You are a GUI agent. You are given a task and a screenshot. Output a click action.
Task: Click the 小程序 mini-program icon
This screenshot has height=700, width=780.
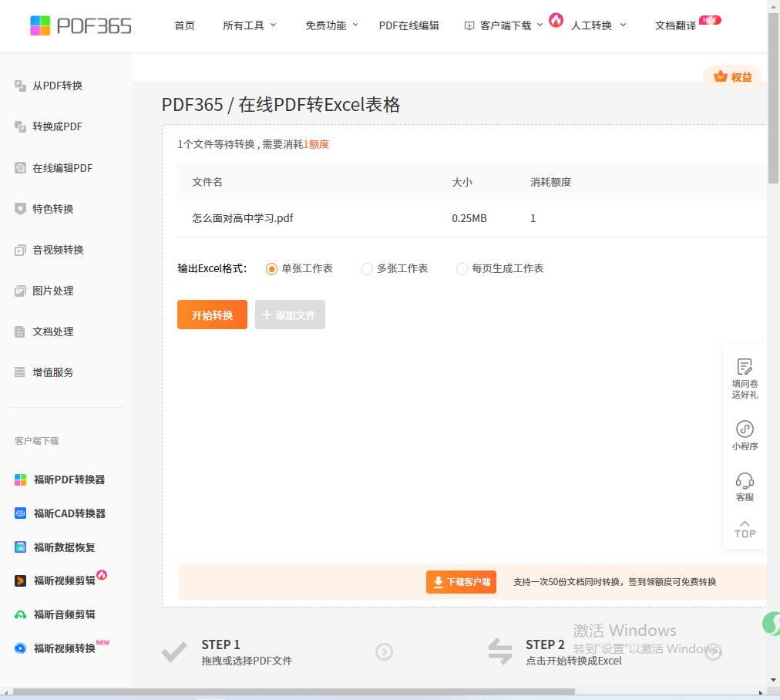745,429
